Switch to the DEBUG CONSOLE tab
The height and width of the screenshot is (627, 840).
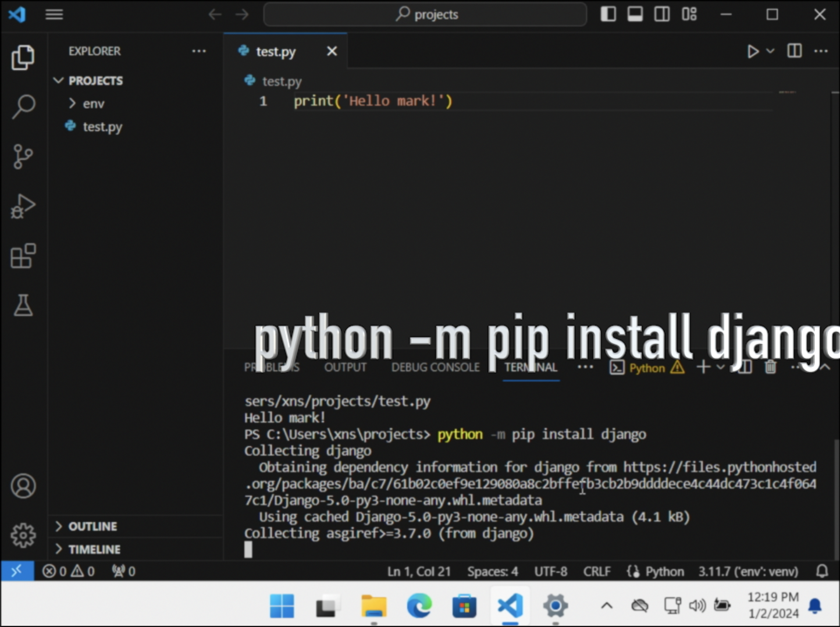point(435,368)
